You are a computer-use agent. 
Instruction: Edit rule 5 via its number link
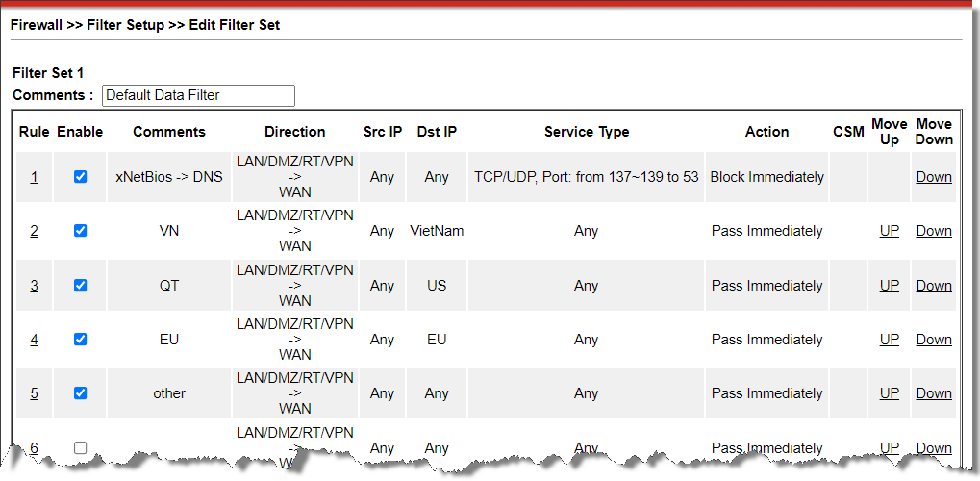[x=34, y=393]
